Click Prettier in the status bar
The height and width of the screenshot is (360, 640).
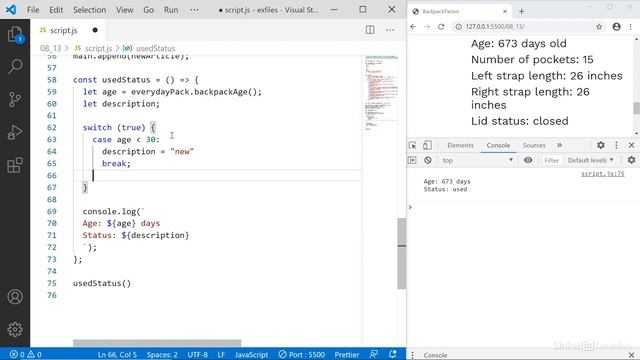347,354
